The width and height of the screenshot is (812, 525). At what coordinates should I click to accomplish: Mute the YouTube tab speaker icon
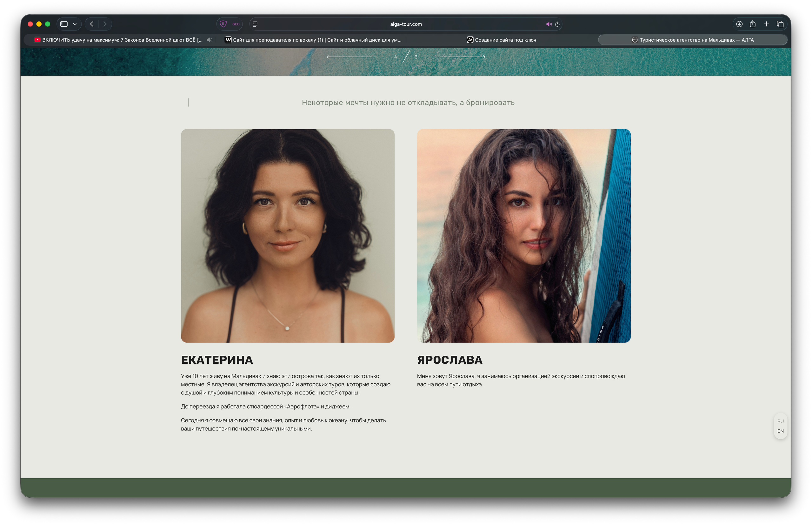pyautogui.click(x=210, y=40)
